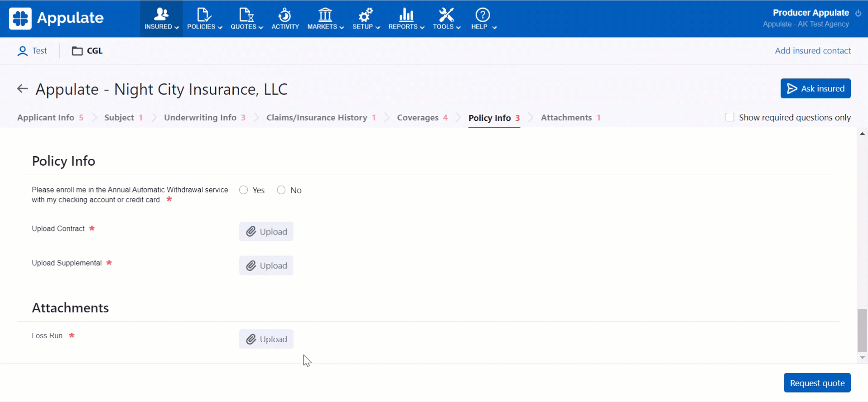Image resolution: width=868 pixels, height=402 pixels.
Task: Enable Show required questions only
Action: coord(730,117)
